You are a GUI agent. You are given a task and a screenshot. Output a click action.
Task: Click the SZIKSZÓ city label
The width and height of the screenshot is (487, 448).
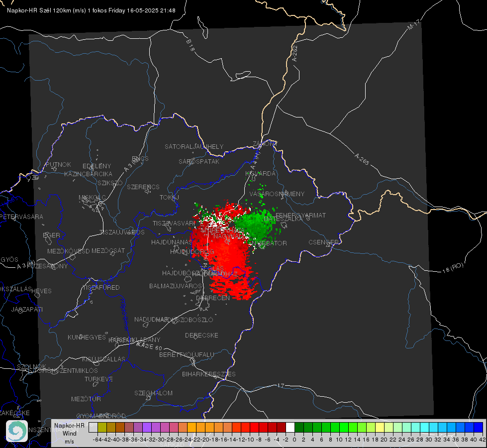pyautogui.click(x=110, y=183)
